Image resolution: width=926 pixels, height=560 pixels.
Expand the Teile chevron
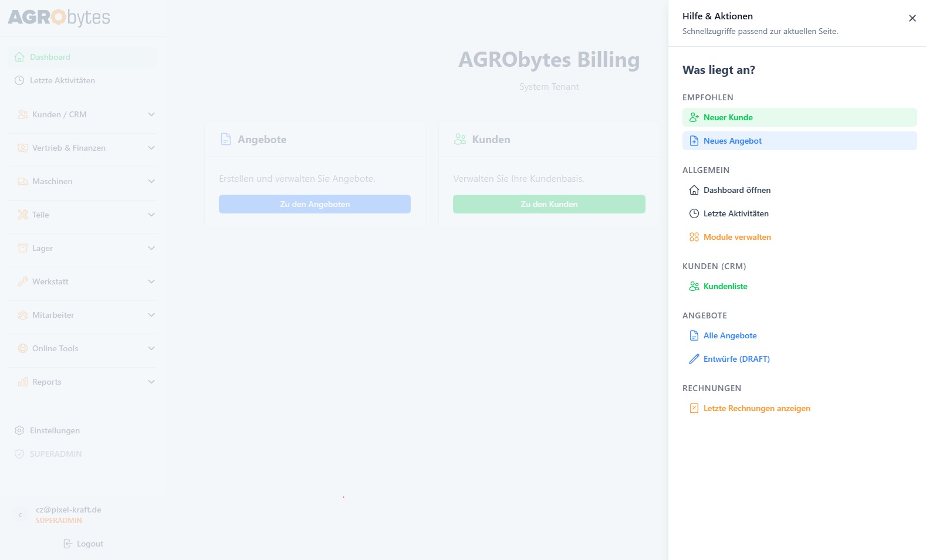151,215
